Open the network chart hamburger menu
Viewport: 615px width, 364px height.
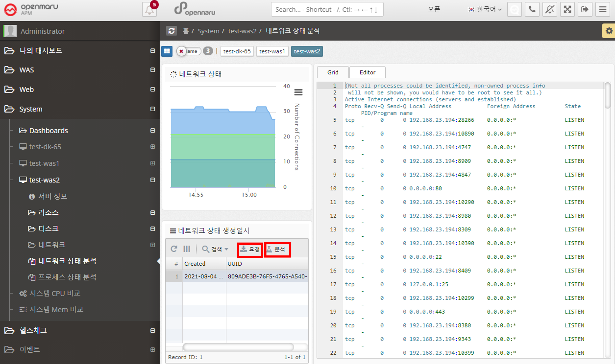(298, 92)
